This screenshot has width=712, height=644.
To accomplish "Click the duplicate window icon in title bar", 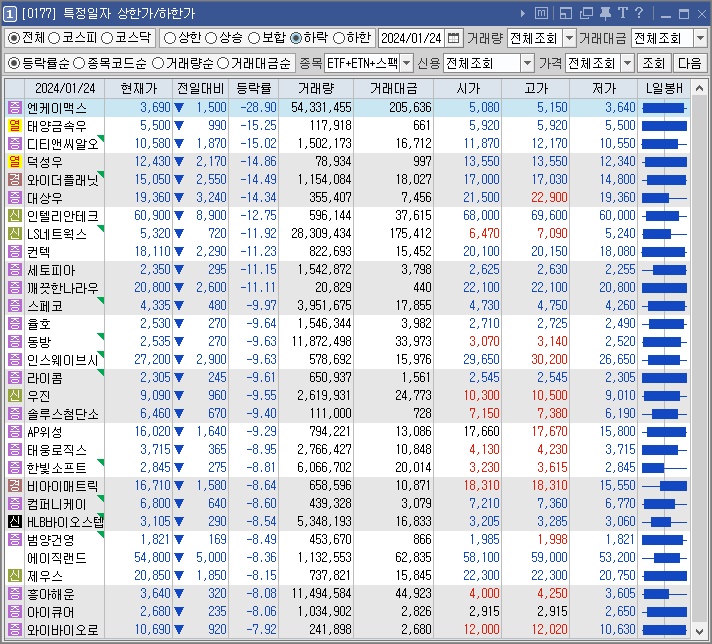I will click(x=586, y=14).
